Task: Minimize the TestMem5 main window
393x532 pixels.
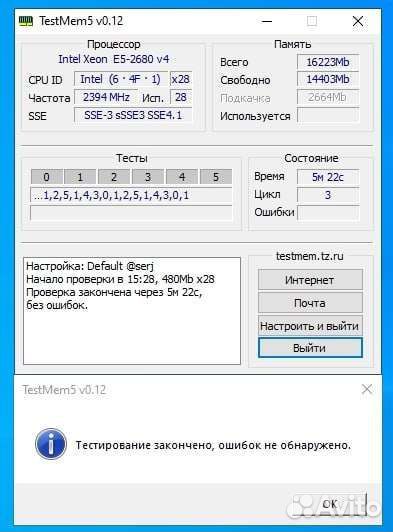Action: click(x=267, y=21)
